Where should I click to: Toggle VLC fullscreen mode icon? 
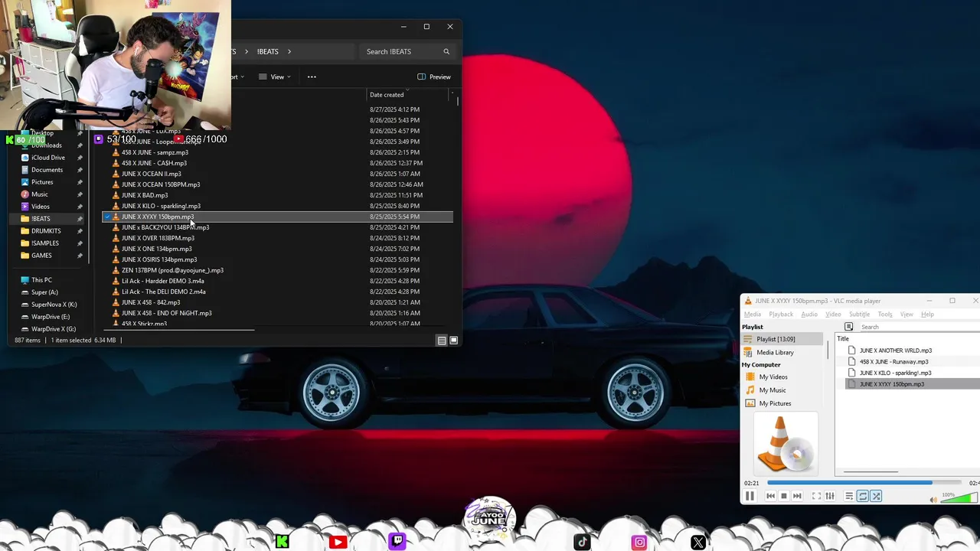tap(816, 496)
